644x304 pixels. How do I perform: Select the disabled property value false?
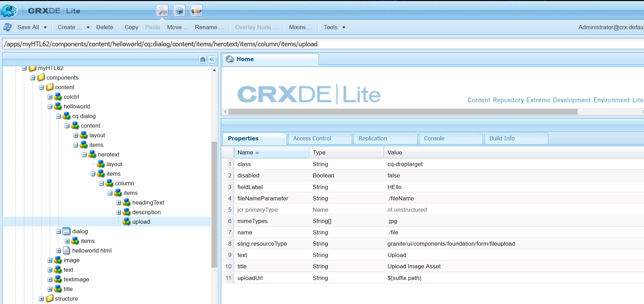coord(394,175)
